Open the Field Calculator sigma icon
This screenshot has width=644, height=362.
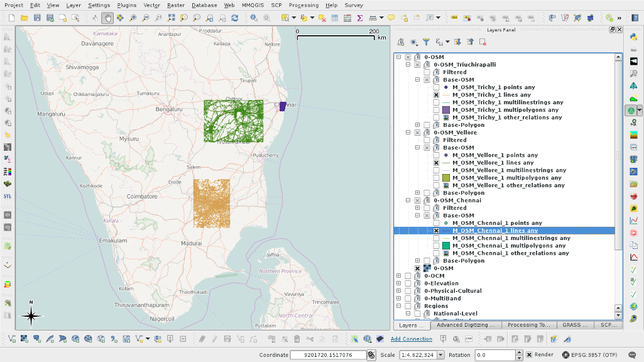pyautogui.click(x=359, y=18)
